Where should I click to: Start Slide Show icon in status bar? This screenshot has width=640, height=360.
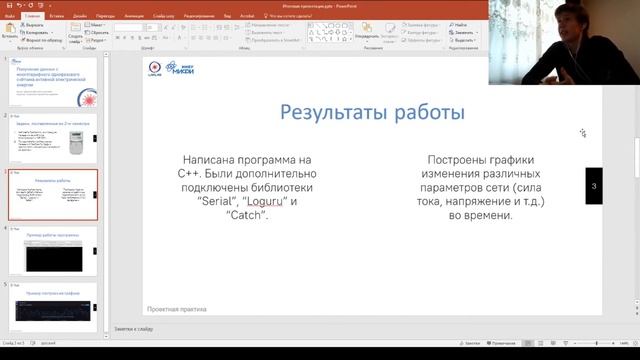(566, 343)
